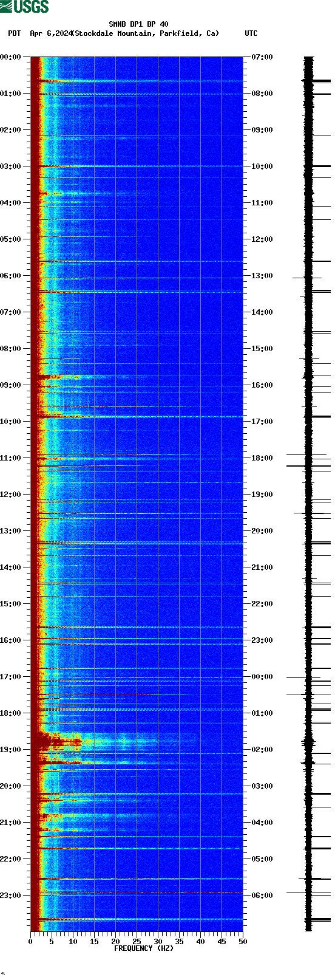Select the station title SMNB DP1 BP 40

[138, 24]
